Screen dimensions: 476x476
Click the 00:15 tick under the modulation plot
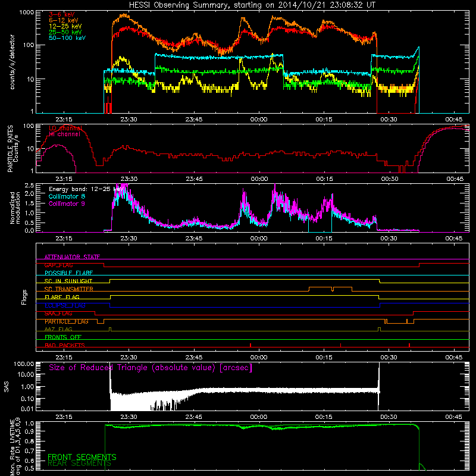click(x=324, y=239)
